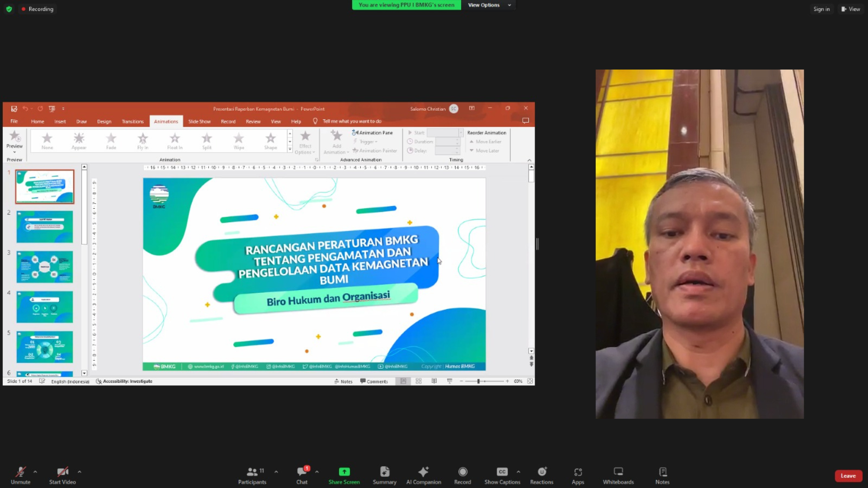This screenshot has width=868, height=488.
Task: Click the PowerPoint Save icon
Action: (14, 109)
